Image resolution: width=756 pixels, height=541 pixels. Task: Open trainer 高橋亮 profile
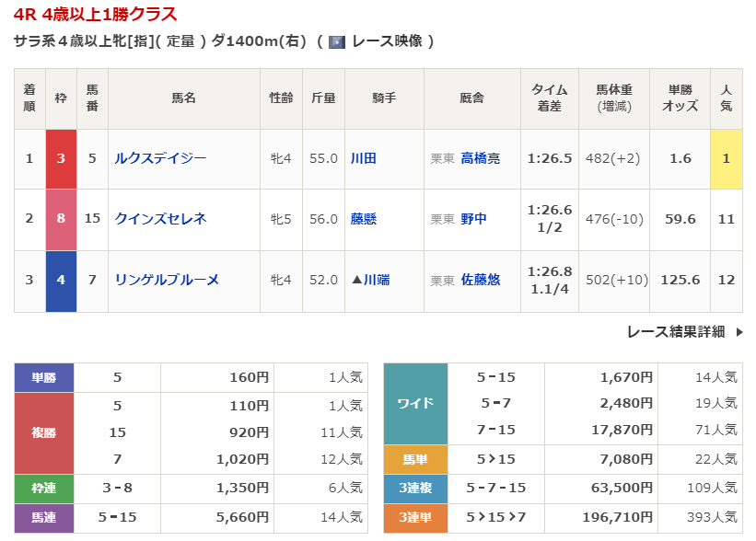coord(480,158)
